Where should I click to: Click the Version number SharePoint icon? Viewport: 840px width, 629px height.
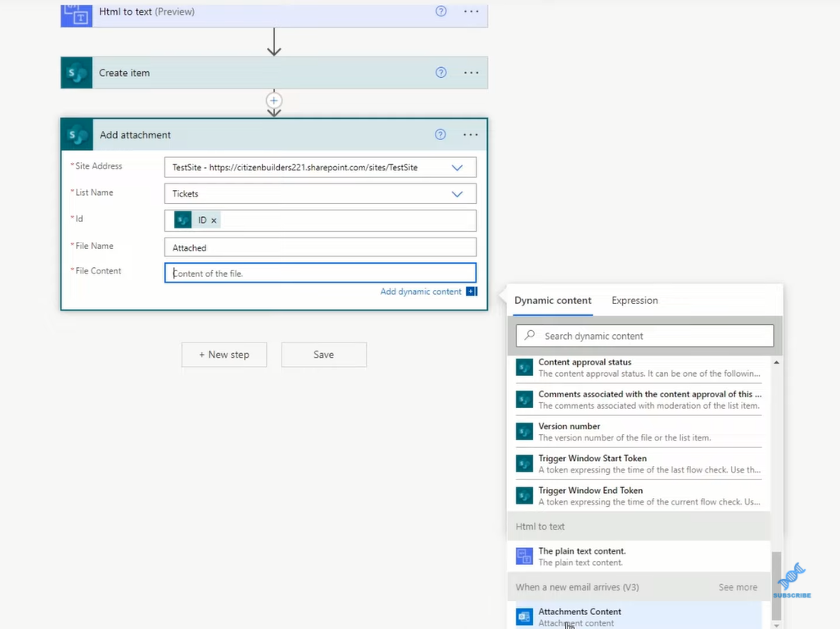pyautogui.click(x=524, y=432)
